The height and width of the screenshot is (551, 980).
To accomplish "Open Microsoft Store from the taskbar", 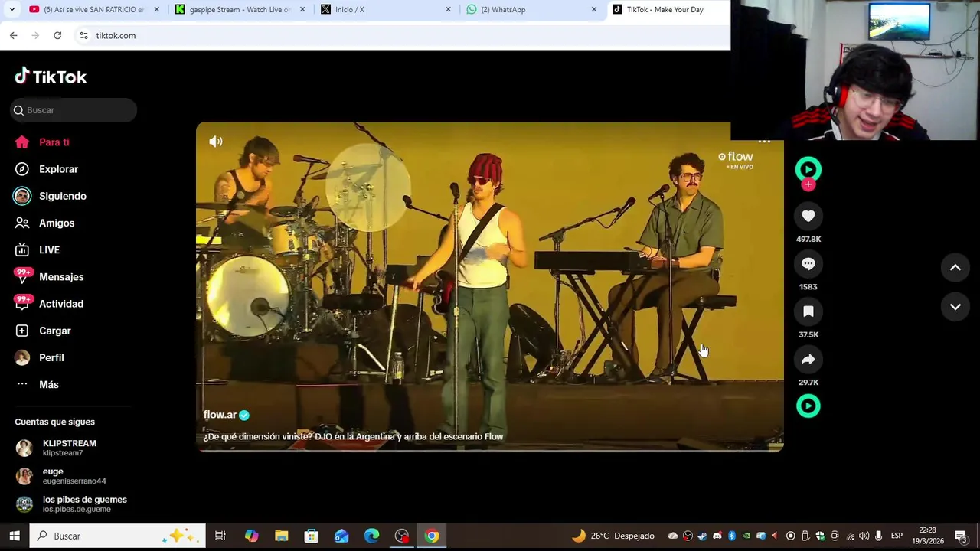I will [312, 536].
